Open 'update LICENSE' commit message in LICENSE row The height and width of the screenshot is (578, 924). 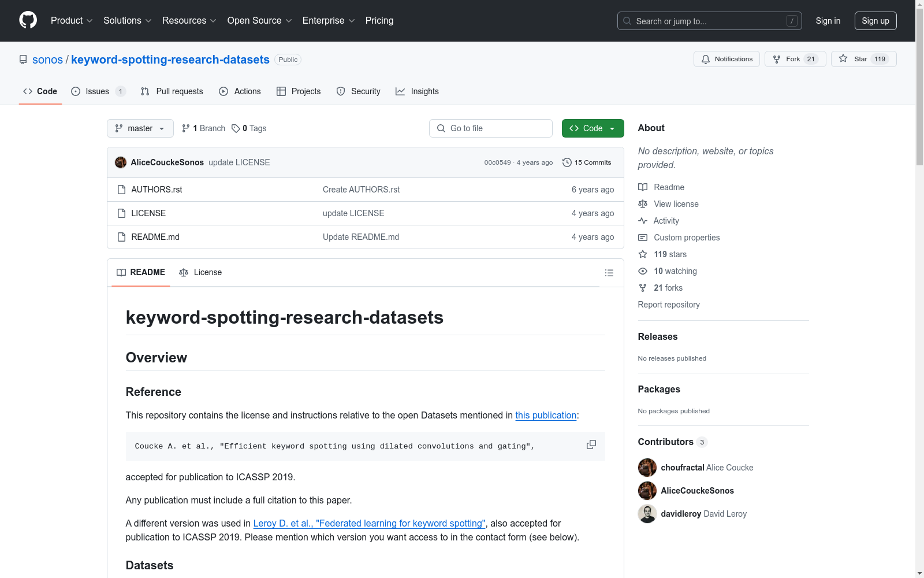point(353,213)
